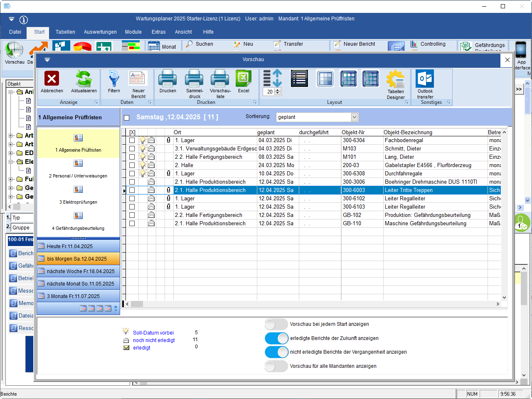Click the 'Soll-Datum vorbei' link

[x=153, y=333]
